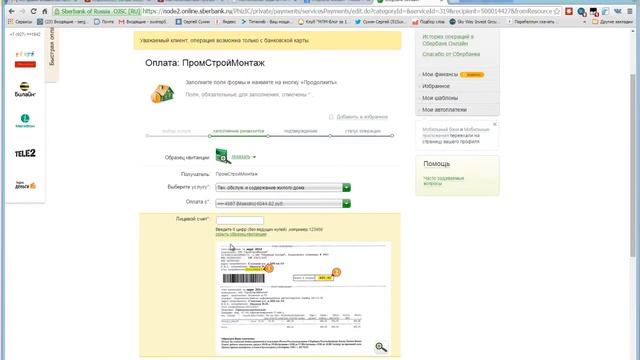Open История операций в Сбербанк Онлайн link
Screen dimensions: 640x360
pyautogui.click(x=448, y=40)
